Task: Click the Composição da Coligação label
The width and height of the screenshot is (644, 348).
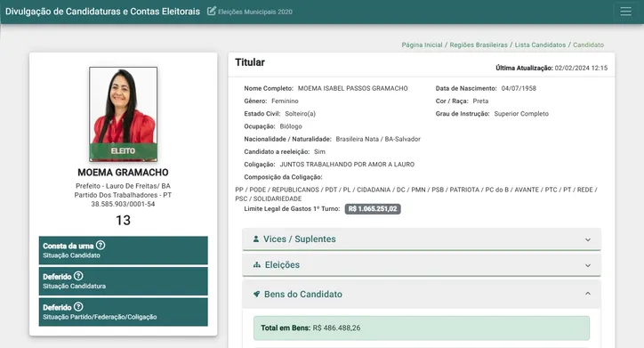Action: 284,177
